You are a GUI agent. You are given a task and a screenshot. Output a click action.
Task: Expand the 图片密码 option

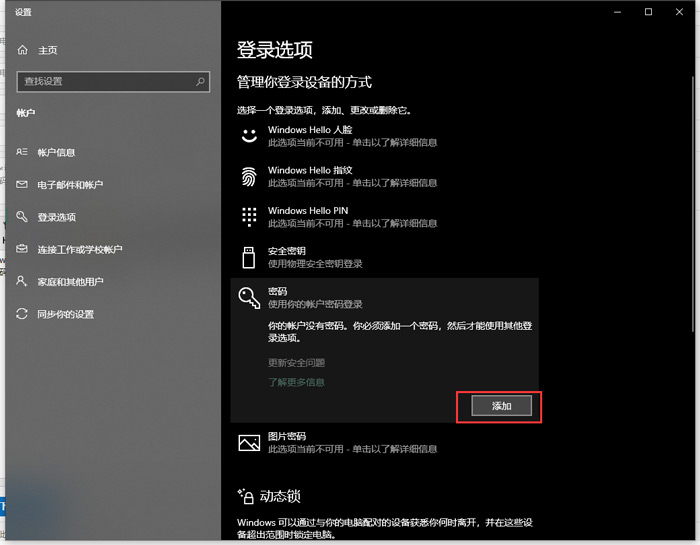(x=384, y=442)
